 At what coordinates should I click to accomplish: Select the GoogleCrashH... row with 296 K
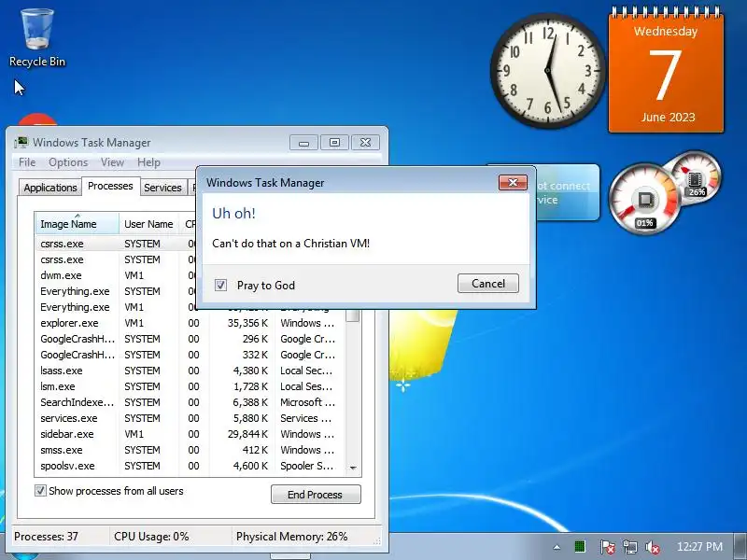(x=190, y=339)
